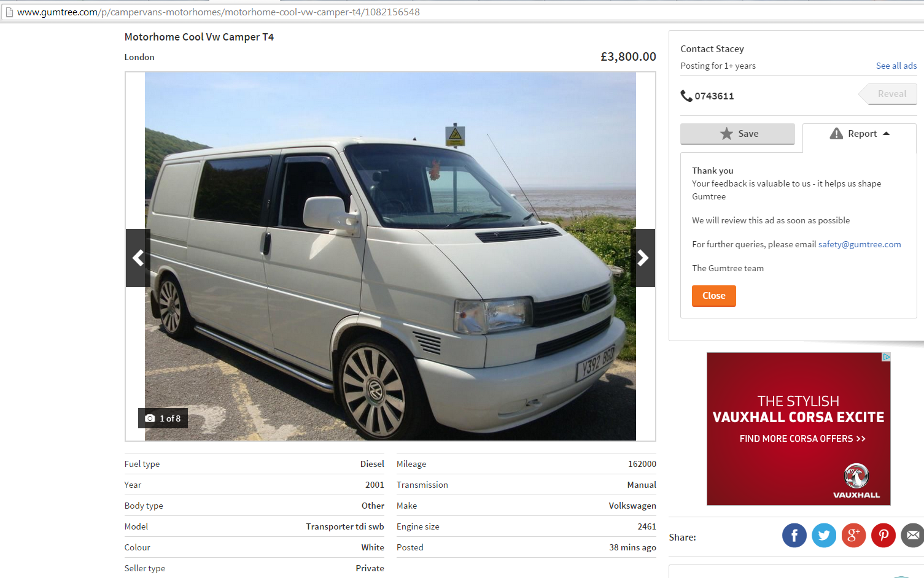This screenshot has height=578, width=924.
Task: Email safety@gumtree.com link
Action: tap(860, 244)
